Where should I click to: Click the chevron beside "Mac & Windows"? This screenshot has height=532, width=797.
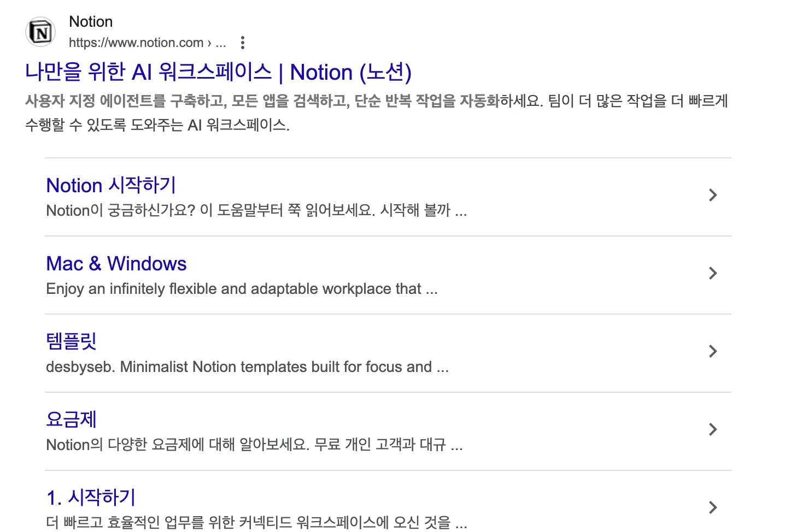(x=712, y=273)
